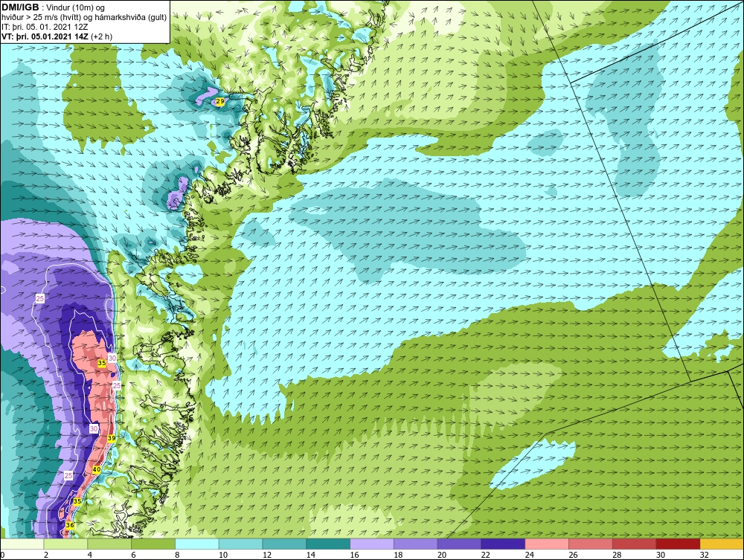Click the legend scale value 30
Screen dimensions: 744x560
(661, 555)
